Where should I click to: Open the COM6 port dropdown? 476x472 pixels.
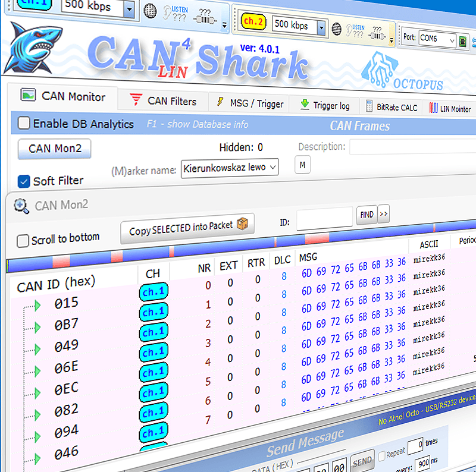point(452,40)
